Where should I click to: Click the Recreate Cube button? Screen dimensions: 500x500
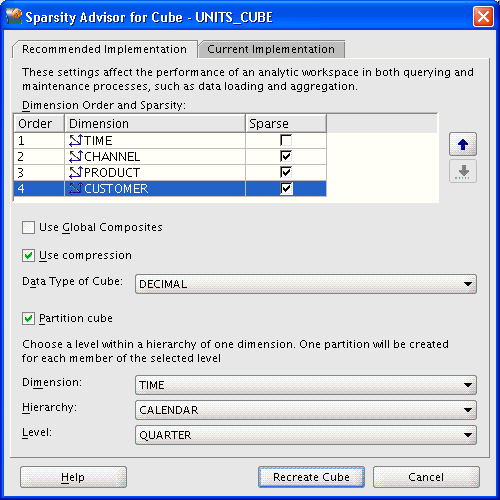(x=311, y=477)
